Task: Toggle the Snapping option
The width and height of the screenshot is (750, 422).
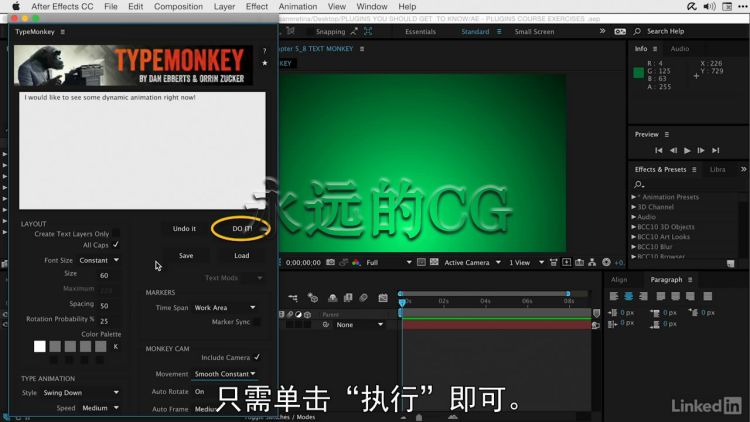Action: pos(330,32)
